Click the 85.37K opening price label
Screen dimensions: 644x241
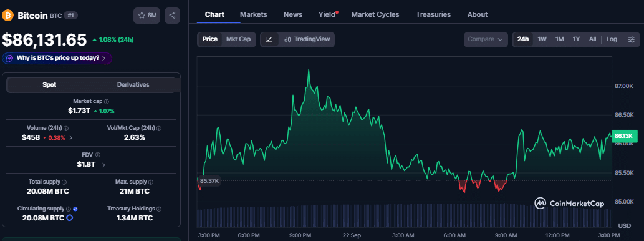(x=209, y=180)
